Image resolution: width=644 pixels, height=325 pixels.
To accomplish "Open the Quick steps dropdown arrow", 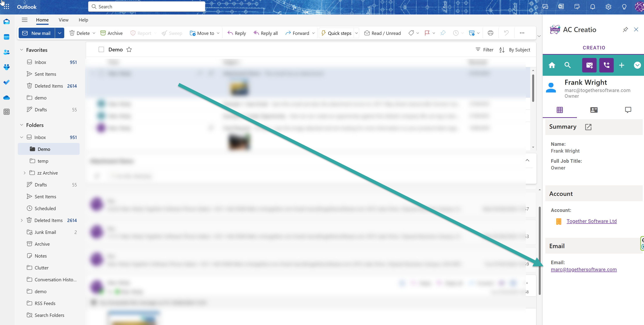I will [x=357, y=33].
